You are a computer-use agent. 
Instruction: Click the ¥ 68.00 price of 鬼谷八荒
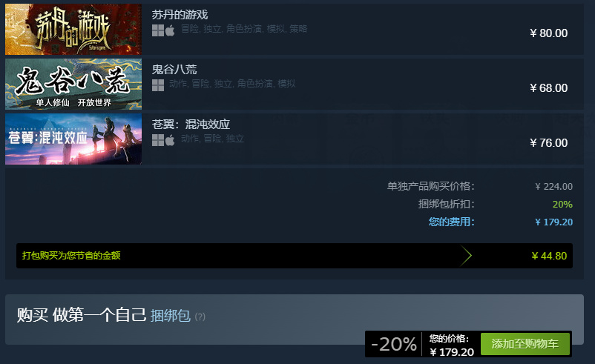pos(549,88)
